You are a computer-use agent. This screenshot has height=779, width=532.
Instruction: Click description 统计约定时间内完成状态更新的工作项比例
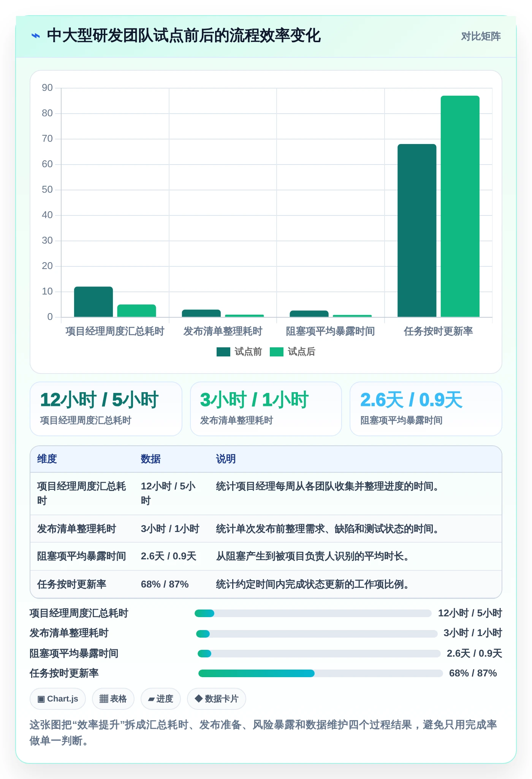(312, 584)
